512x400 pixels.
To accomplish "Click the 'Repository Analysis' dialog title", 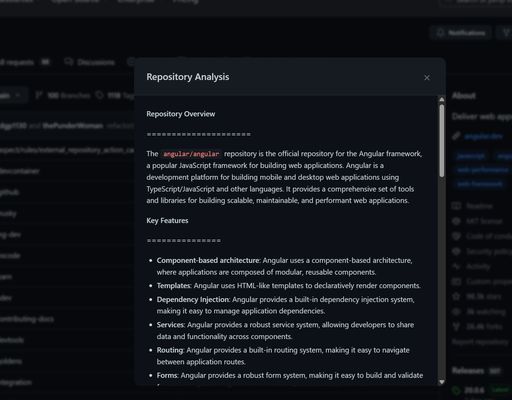I will [188, 77].
